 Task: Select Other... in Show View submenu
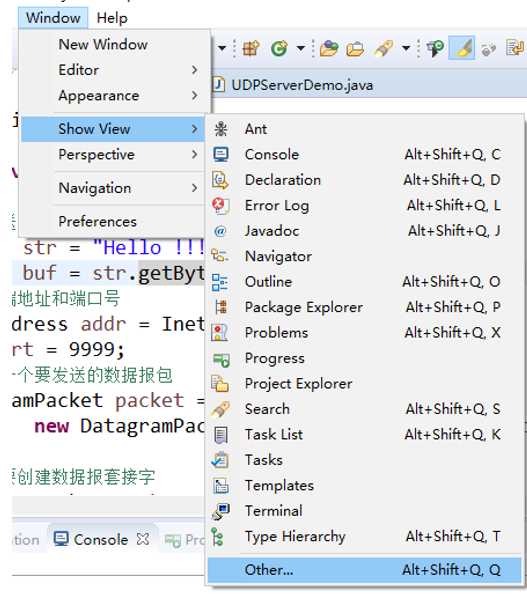click(365, 570)
